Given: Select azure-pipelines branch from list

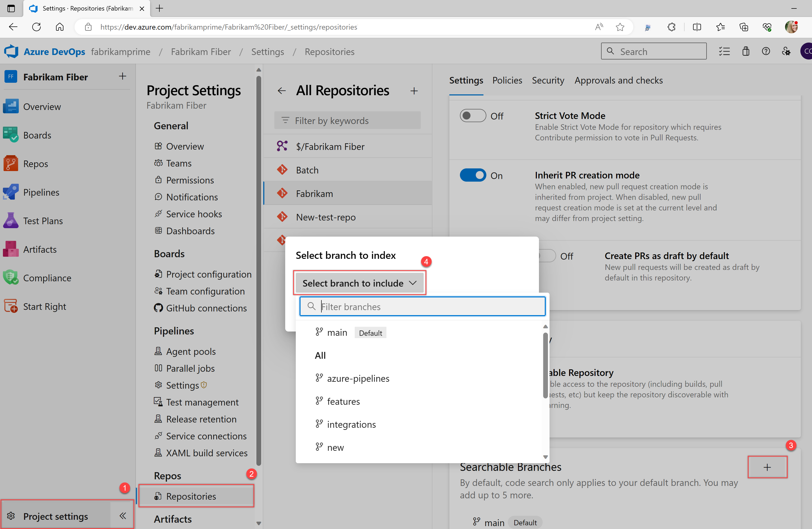Looking at the screenshot, I should (x=359, y=378).
